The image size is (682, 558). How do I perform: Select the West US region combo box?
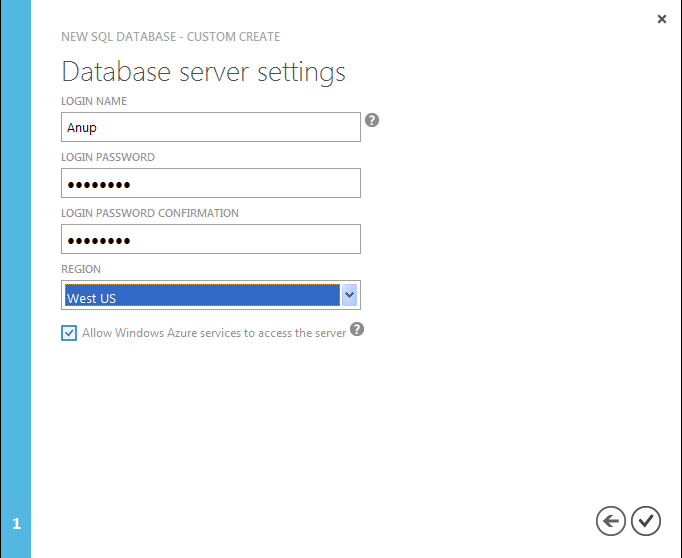pos(201,296)
